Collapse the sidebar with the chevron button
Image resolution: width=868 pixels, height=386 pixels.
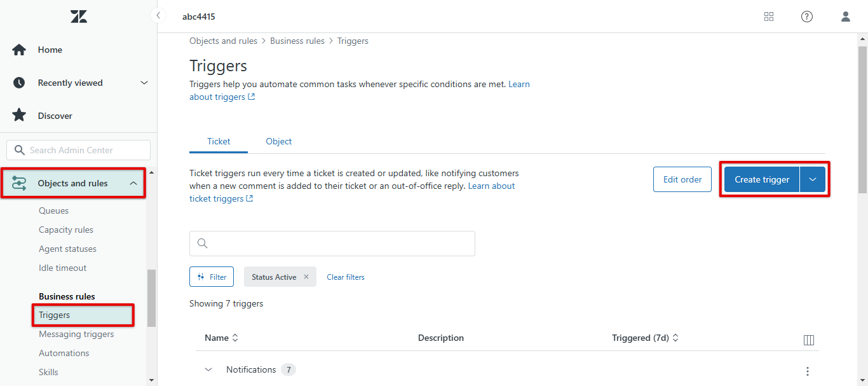158,16
